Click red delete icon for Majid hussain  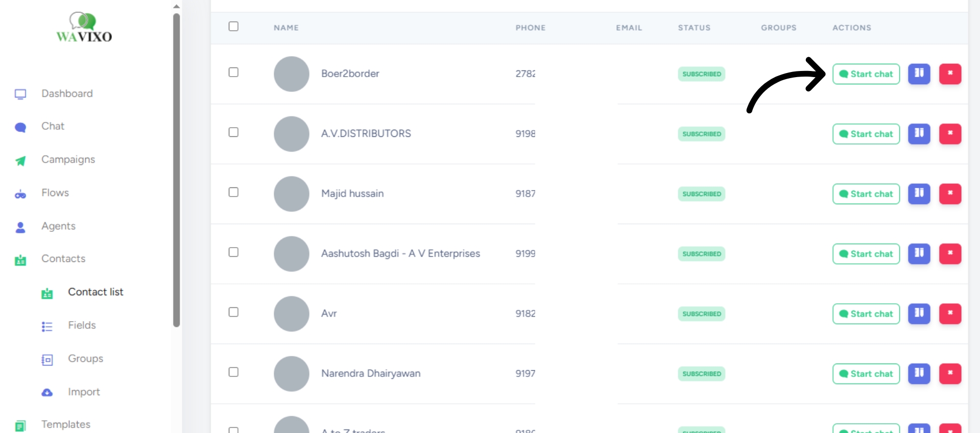click(950, 194)
